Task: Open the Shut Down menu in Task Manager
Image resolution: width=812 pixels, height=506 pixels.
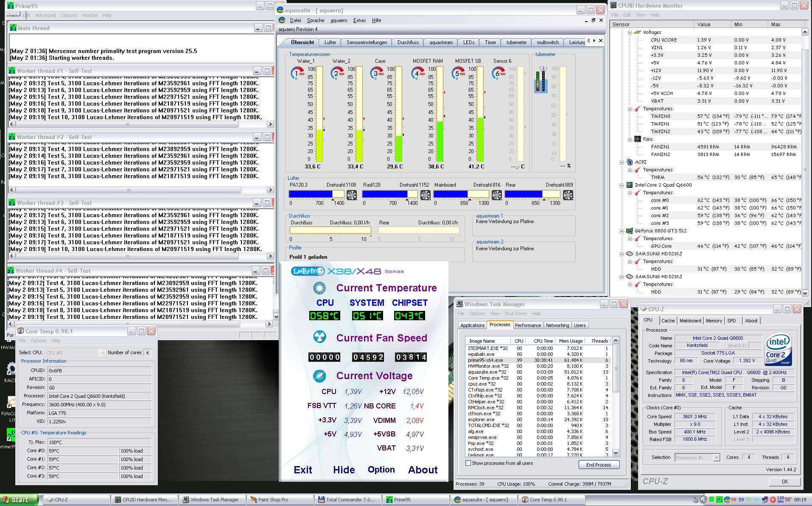Action: coord(515,313)
